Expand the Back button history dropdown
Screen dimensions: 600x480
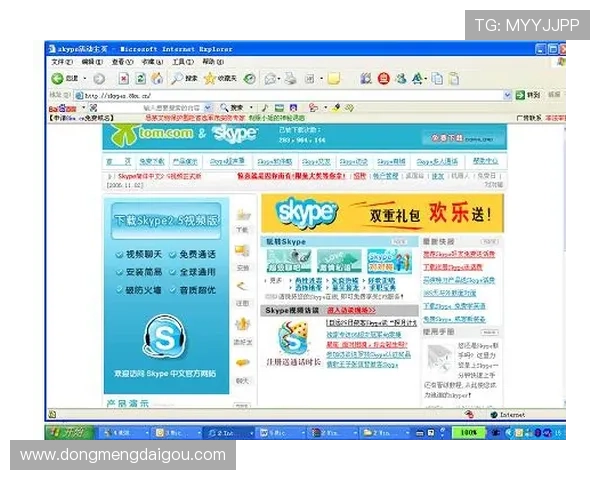(85, 79)
